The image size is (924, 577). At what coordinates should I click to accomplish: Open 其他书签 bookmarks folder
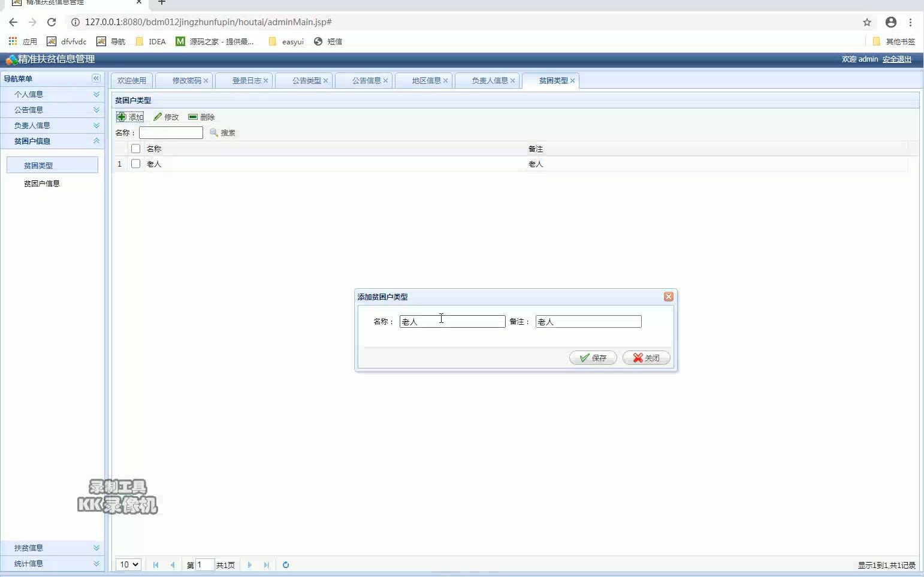[x=893, y=41]
